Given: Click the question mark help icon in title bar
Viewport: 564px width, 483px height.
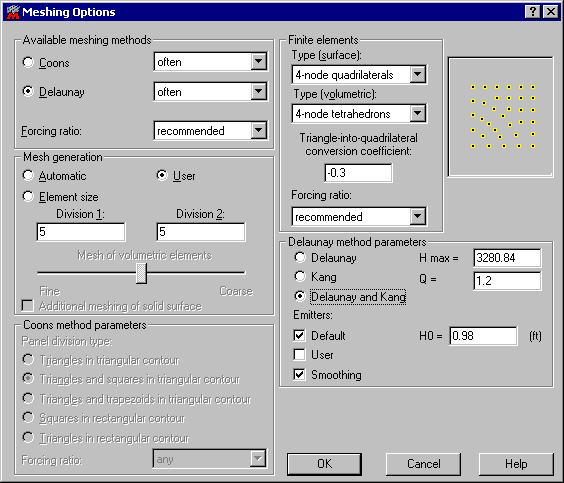Looking at the screenshot, I should coord(533,12).
